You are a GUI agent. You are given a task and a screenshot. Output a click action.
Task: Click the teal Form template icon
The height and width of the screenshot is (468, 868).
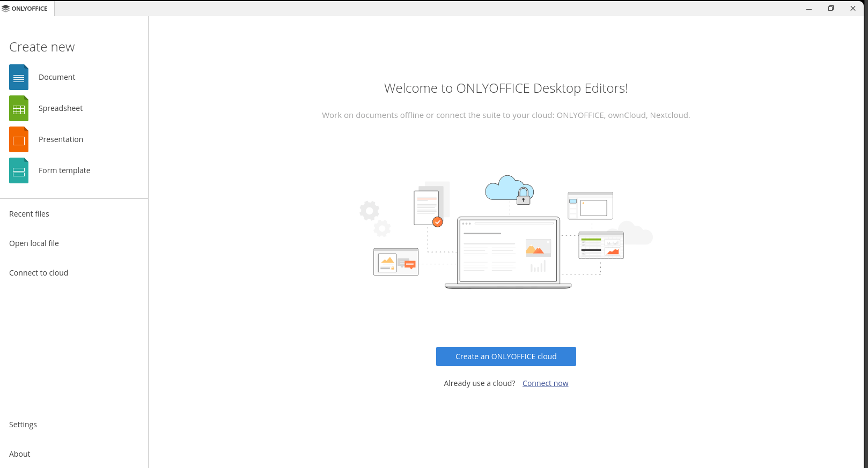point(19,170)
